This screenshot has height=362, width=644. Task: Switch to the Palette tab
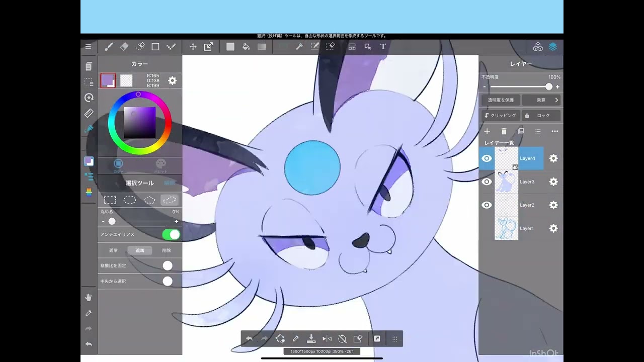[160, 165]
